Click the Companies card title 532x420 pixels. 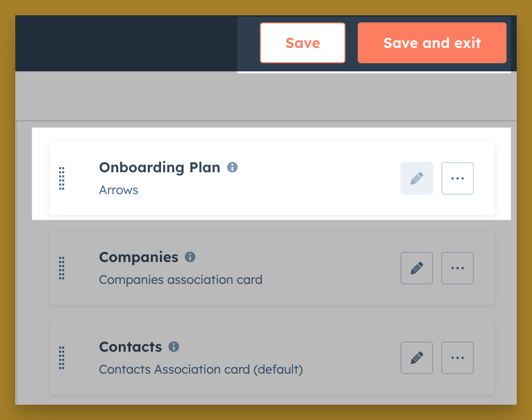139,257
